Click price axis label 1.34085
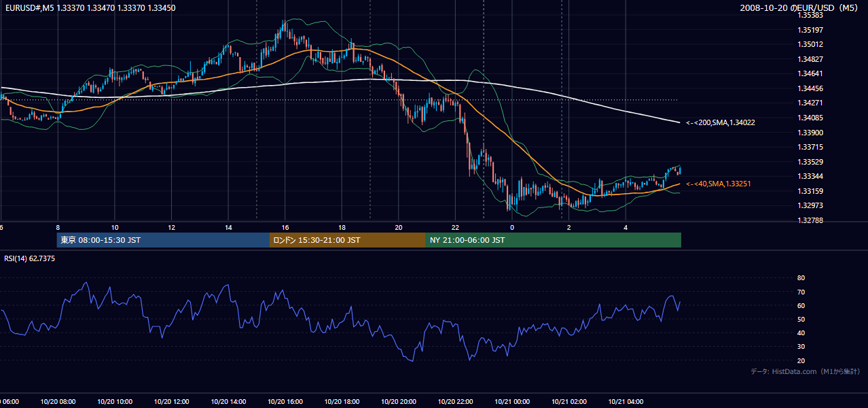Screen dimensions: 868x408 (810, 118)
